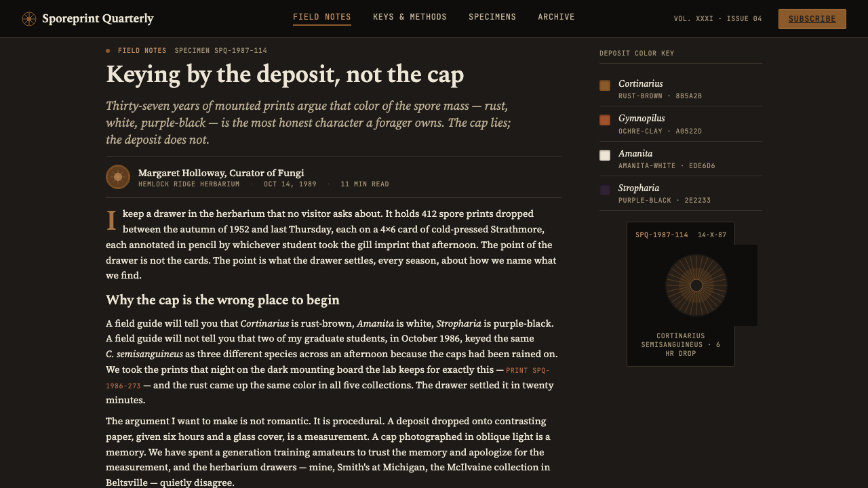Follow the PRINT SPQ-1986-273 link
868x488 pixels.
click(328, 378)
